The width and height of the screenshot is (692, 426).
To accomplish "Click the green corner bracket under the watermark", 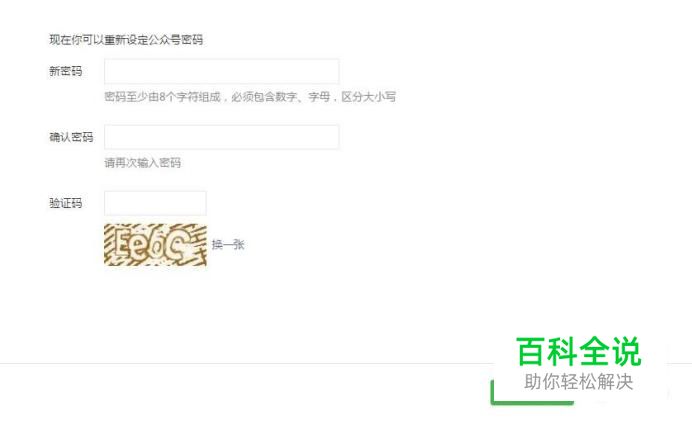I will coord(532,392).
